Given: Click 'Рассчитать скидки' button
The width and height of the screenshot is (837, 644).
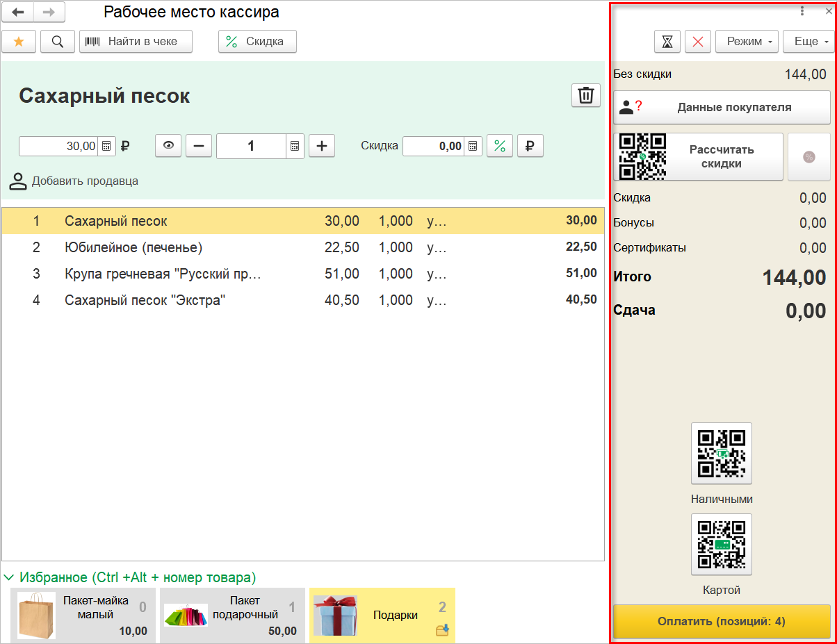Looking at the screenshot, I should coord(698,157).
